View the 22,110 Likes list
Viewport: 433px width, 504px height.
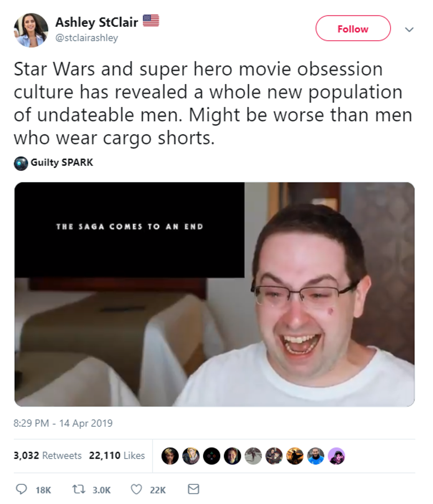pyautogui.click(x=117, y=455)
